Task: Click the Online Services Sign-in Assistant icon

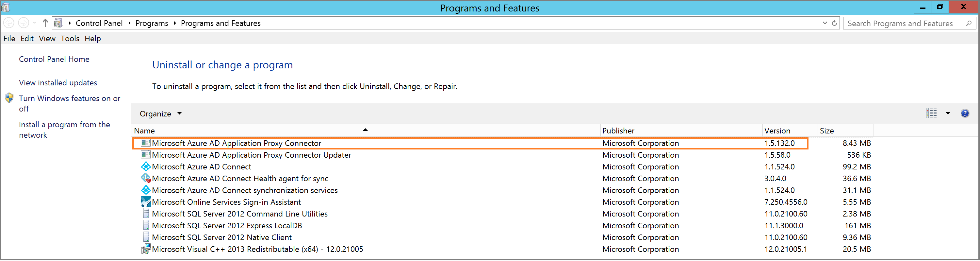Action: coord(146,202)
